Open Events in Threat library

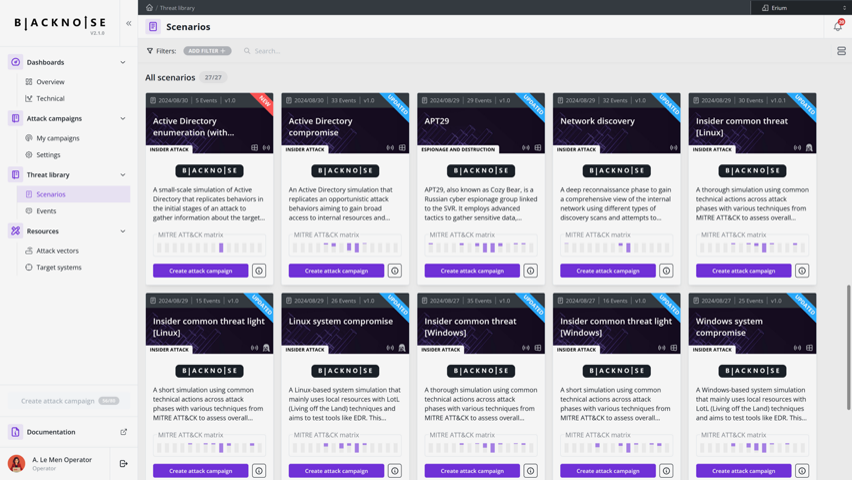point(46,211)
